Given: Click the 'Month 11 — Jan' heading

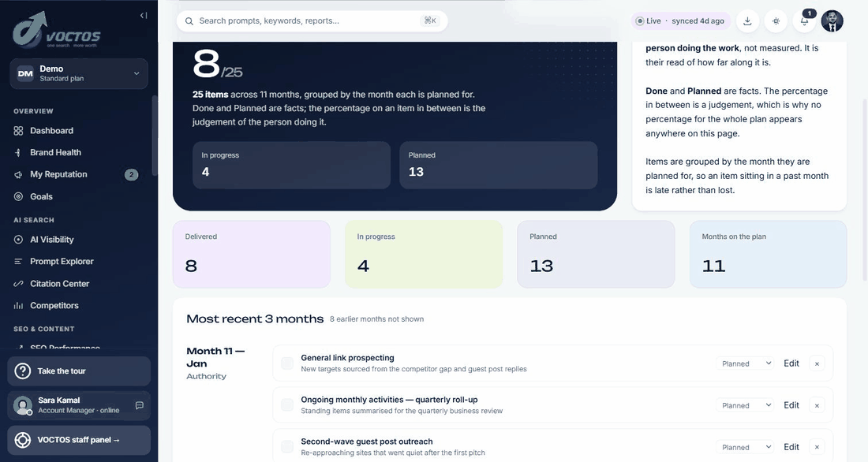Looking at the screenshot, I should [x=215, y=357].
